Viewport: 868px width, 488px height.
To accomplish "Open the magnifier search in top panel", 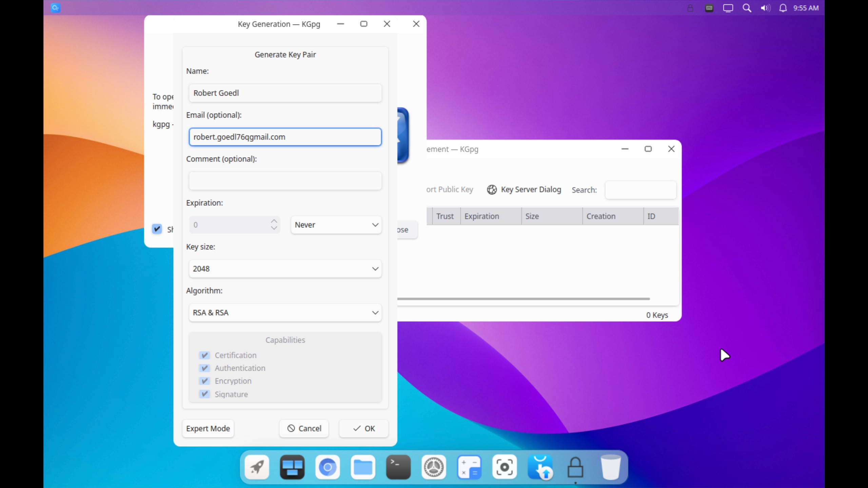I will (747, 8).
